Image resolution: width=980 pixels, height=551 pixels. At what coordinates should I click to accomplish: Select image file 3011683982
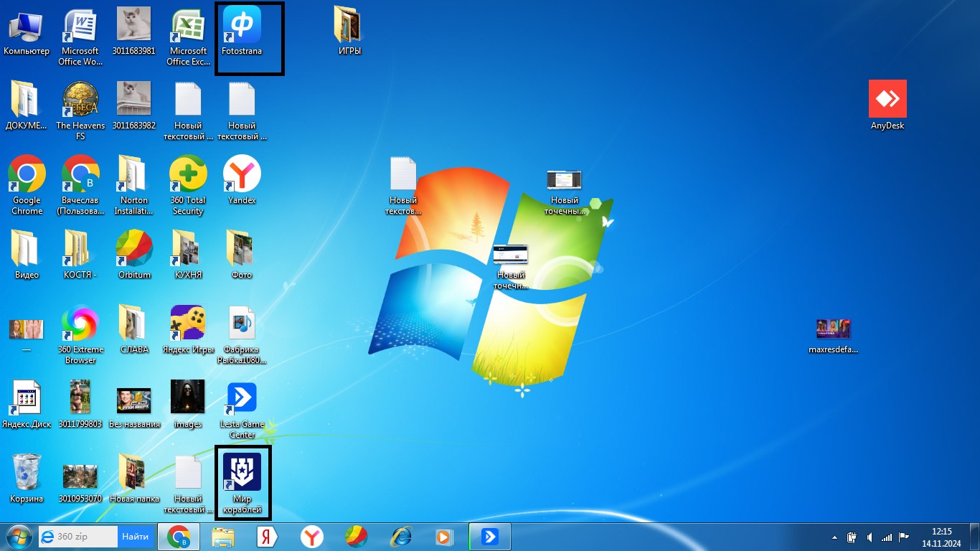pos(134,105)
